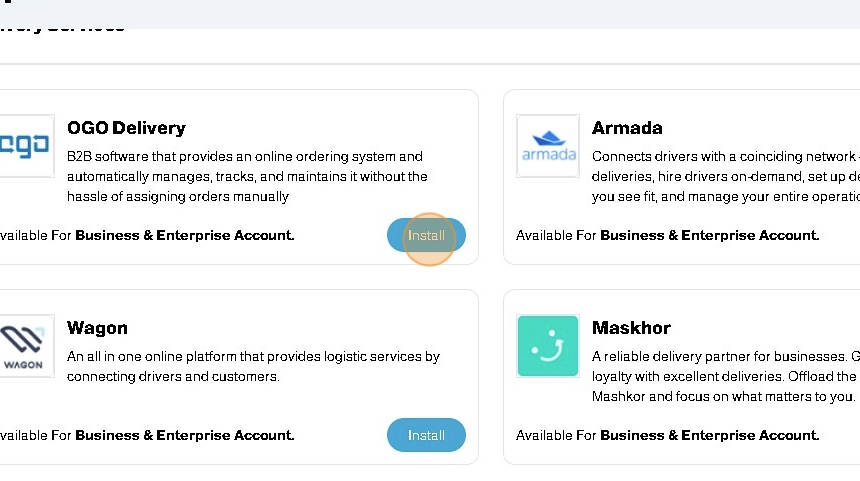
Task: Click availability note under OGO Delivery
Action: point(147,235)
